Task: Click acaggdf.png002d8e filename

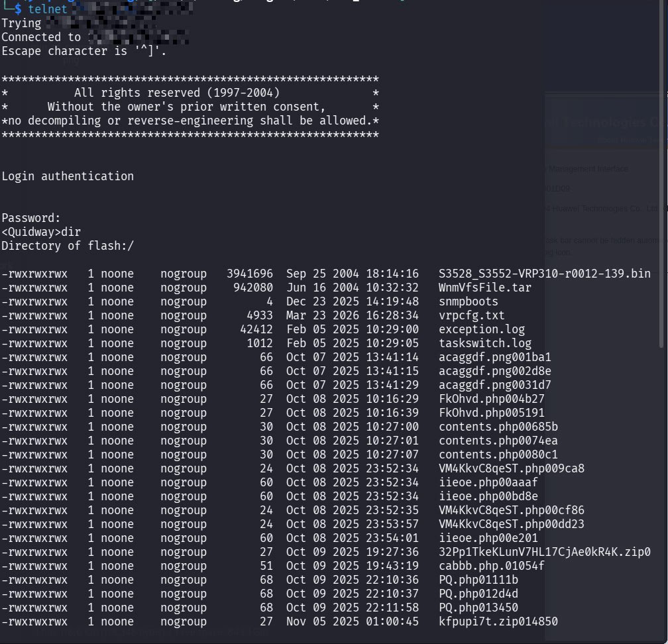Action: tap(494, 371)
